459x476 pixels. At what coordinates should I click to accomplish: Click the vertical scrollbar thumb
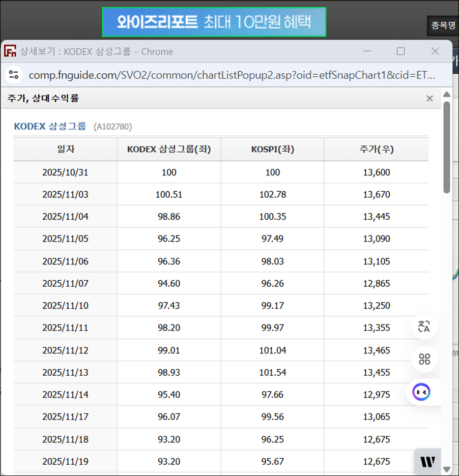[447, 147]
